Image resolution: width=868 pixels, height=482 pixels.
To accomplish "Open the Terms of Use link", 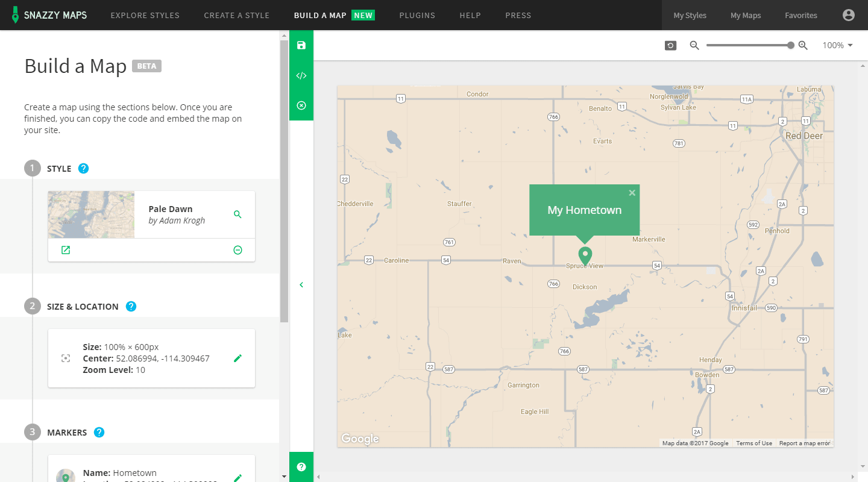I will [x=754, y=443].
